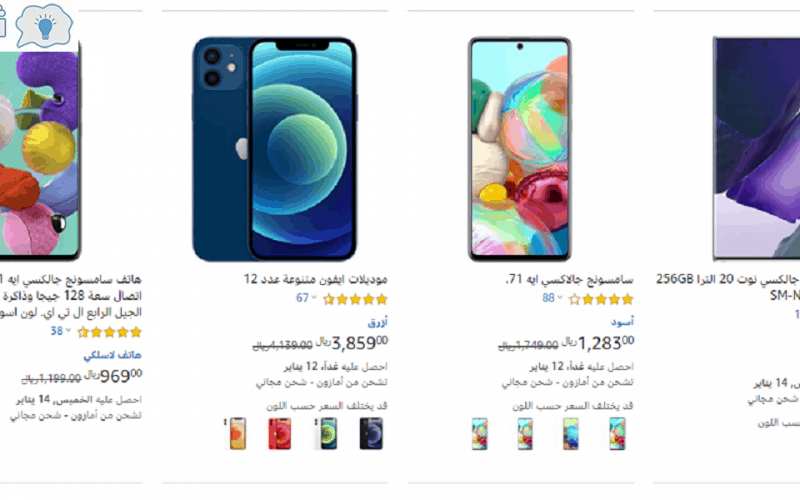Open the blue iPhone 12 product image
The image size is (800, 500).
(275, 148)
